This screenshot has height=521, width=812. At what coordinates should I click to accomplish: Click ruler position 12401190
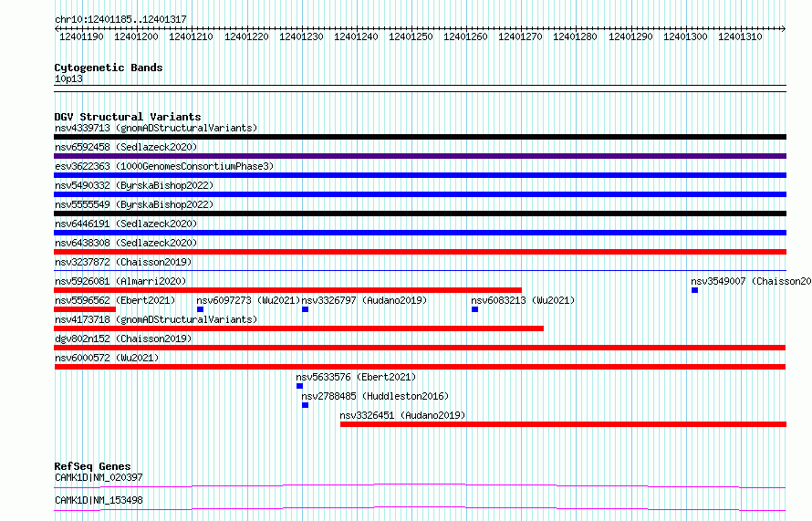pos(81,36)
